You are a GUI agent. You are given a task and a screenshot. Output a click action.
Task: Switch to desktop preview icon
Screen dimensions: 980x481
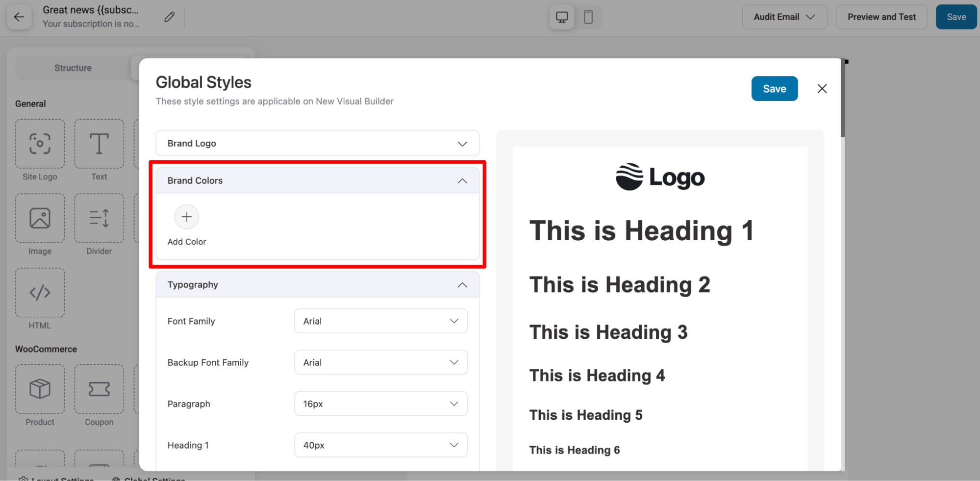562,17
